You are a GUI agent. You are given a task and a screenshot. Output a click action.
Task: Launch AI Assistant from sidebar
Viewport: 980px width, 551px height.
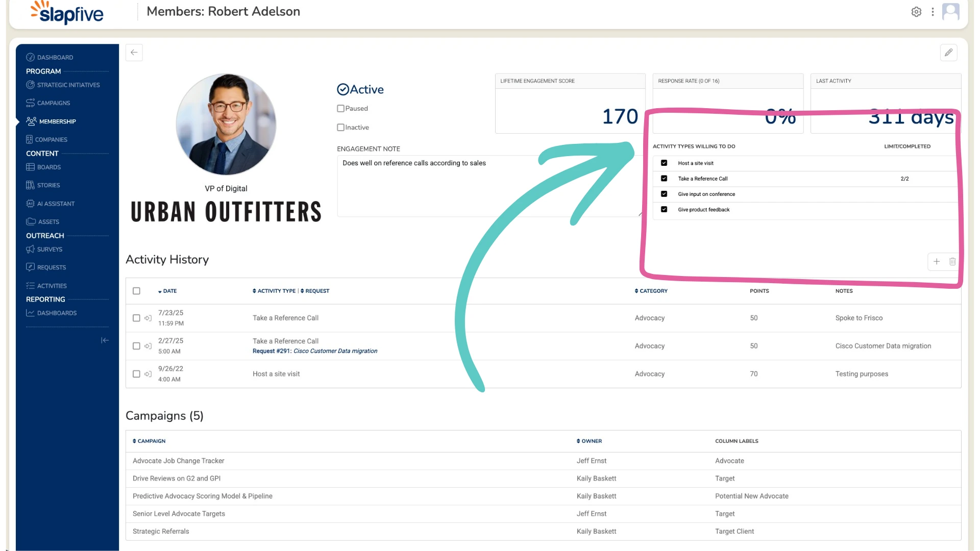(51, 204)
